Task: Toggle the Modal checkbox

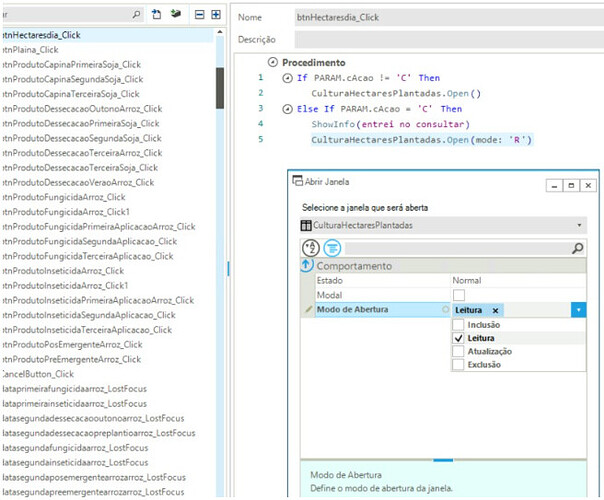Action: (x=459, y=296)
